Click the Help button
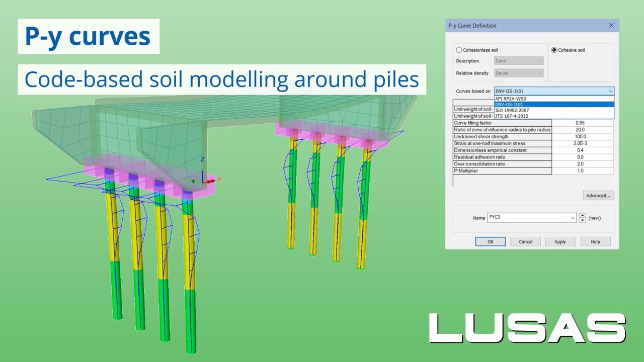The width and height of the screenshot is (644, 362). (x=595, y=242)
